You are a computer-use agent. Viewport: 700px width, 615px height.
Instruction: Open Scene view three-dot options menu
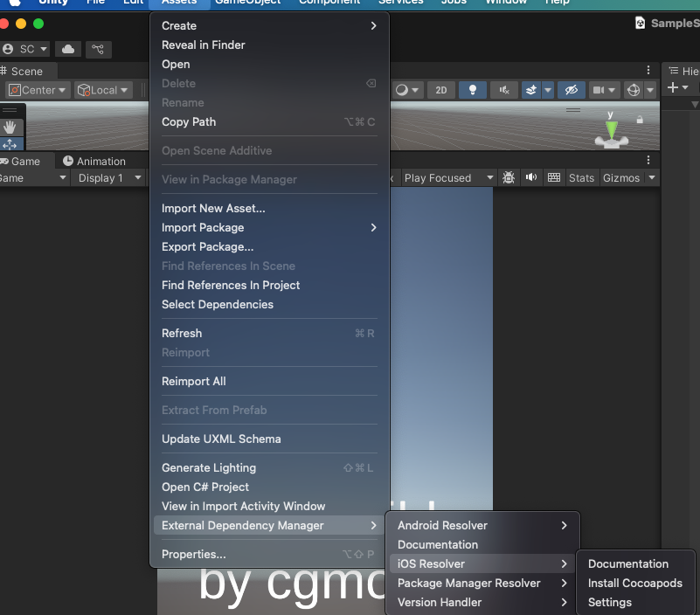[x=648, y=70]
